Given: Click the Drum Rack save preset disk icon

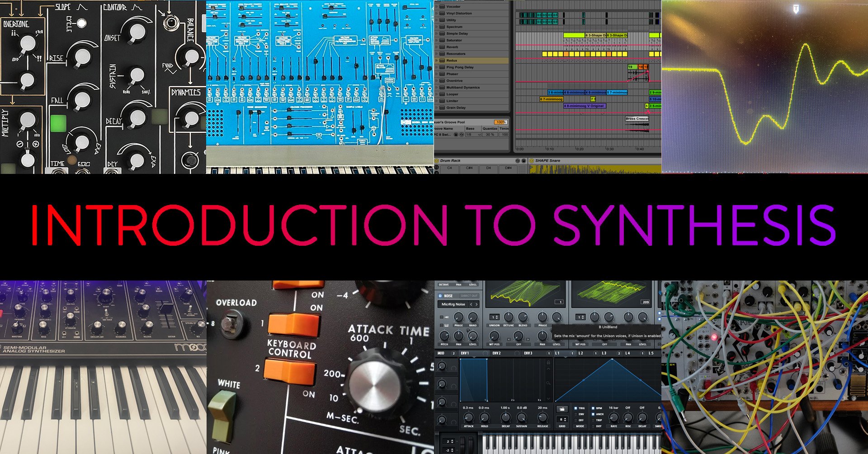Looking at the screenshot, I should point(524,161).
